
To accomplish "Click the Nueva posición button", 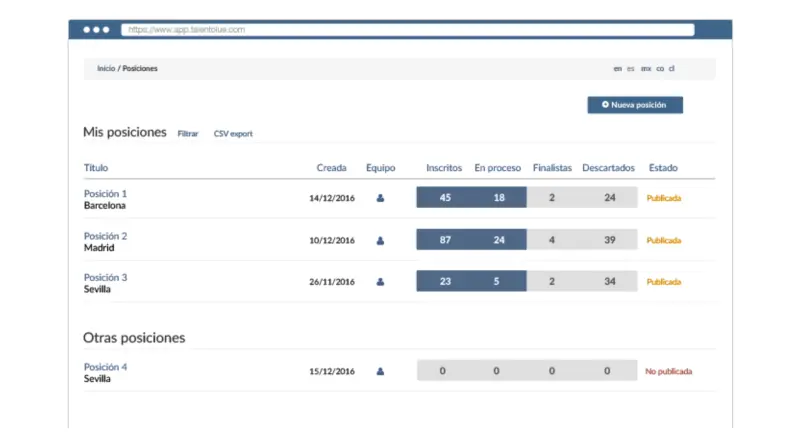I will pyautogui.click(x=635, y=104).
